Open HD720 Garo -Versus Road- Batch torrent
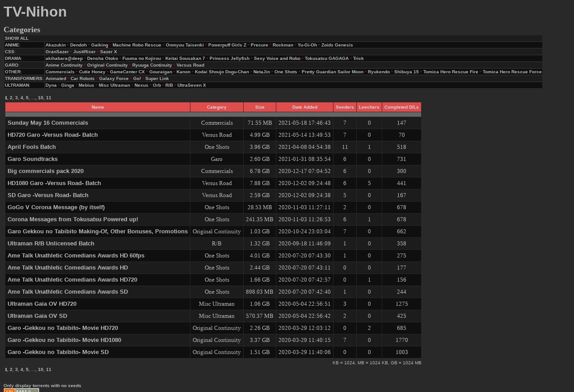 53,135
